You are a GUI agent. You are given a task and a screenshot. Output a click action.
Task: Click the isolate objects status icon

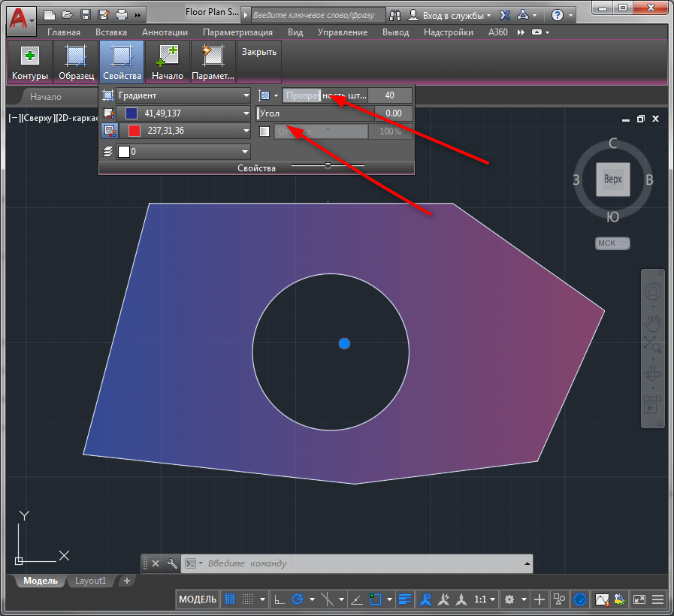click(x=559, y=599)
